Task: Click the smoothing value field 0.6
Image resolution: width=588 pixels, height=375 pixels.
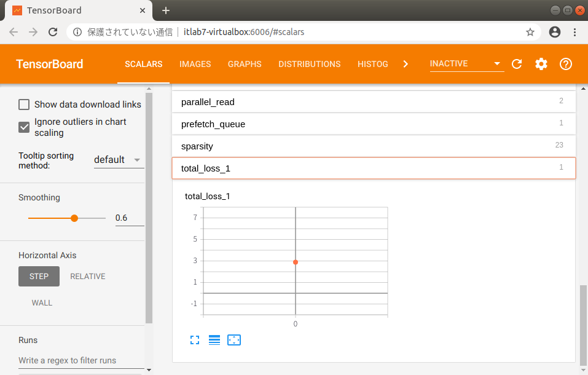Action: (130, 218)
